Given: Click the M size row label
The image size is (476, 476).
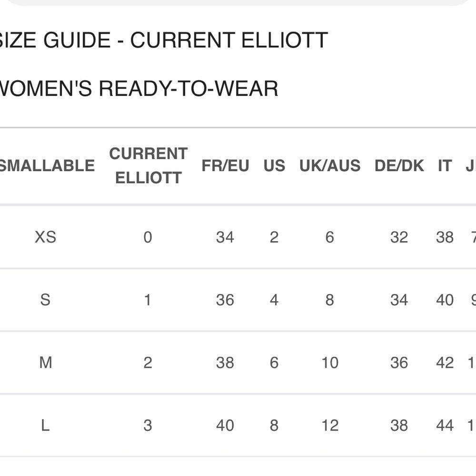Looking at the screenshot, I should pos(46,362).
